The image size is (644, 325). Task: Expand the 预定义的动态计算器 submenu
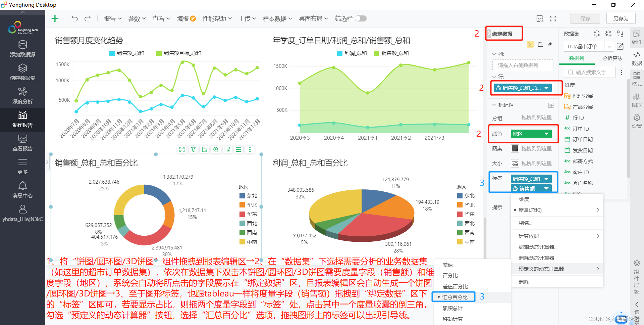point(557,269)
